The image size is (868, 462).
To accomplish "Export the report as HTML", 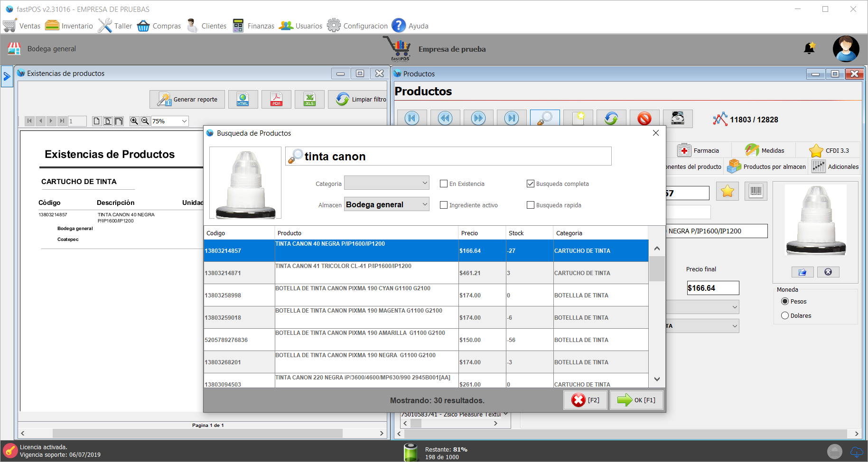I will tap(243, 99).
